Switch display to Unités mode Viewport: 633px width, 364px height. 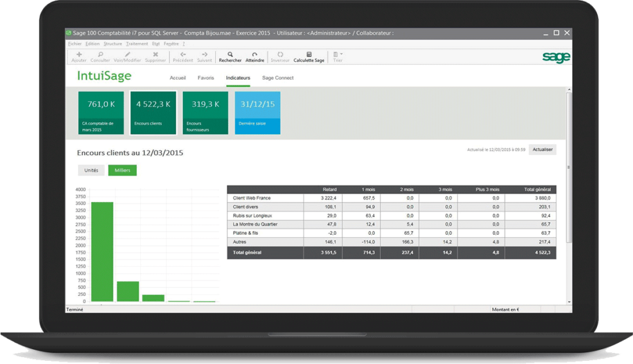pos(91,170)
